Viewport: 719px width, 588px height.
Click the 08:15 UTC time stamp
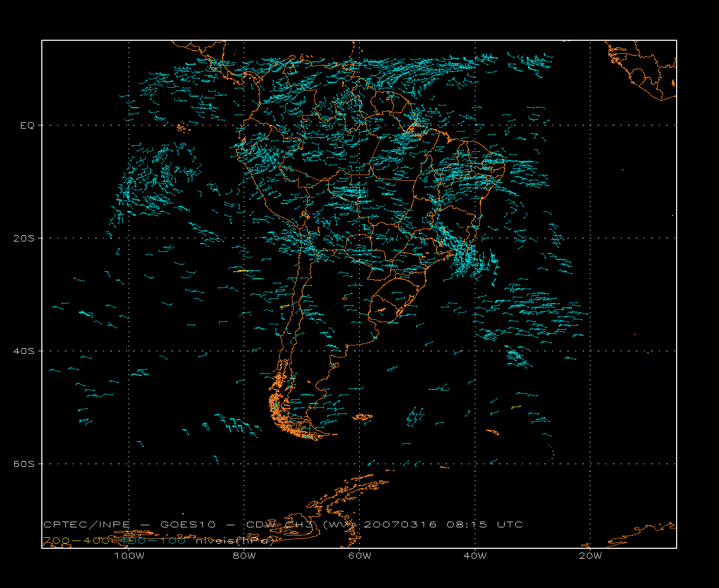(x=485, y=524)
